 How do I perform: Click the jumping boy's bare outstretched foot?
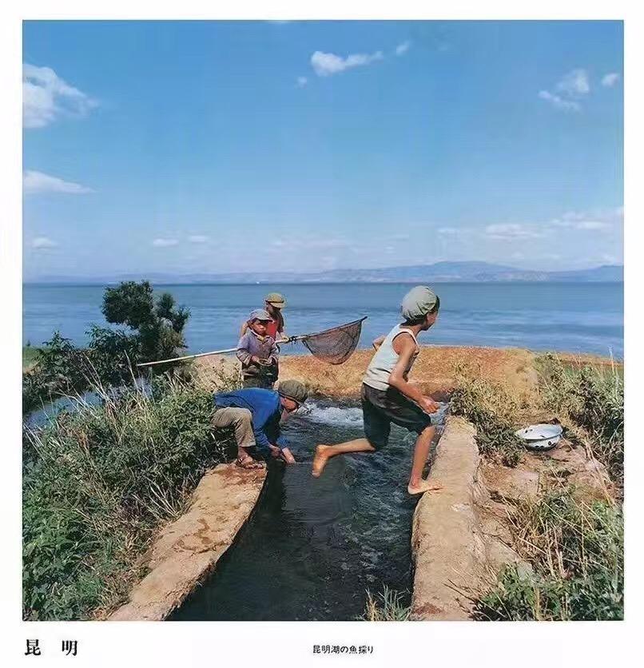point(320,460)
